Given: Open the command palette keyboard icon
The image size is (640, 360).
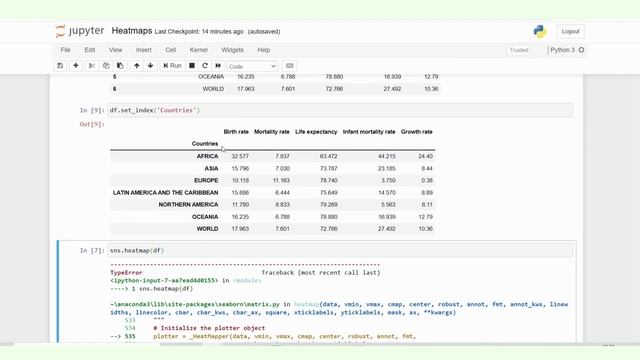Looking at the screenshot, I should (x=289, y=66).
